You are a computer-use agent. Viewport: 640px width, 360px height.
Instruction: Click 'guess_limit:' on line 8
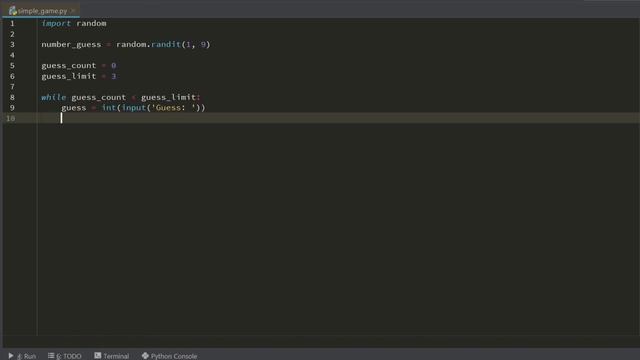171,97
